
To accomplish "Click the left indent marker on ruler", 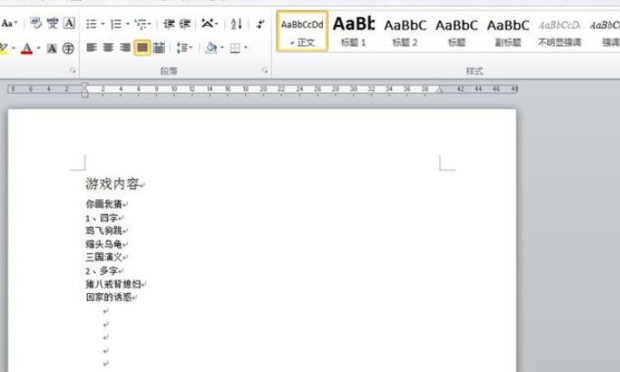I will pos(85,93).
